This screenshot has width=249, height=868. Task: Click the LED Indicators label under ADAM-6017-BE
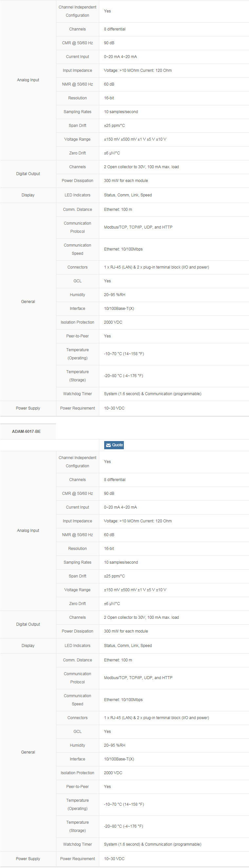77,645
